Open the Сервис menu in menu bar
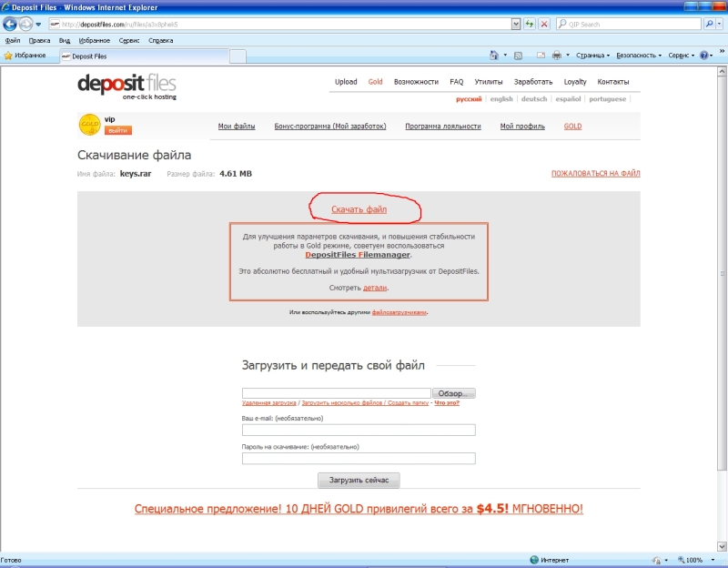Image resolution: width=728 pixels, height=568 pixels. 128,40
